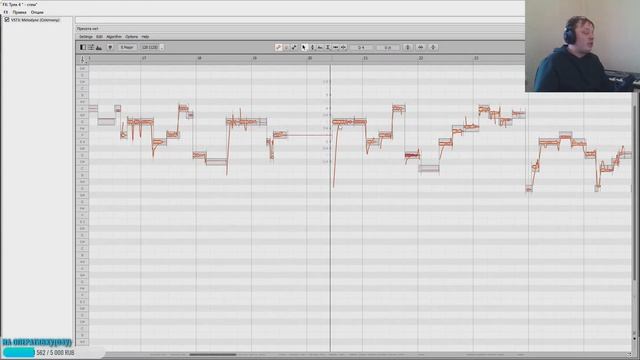Toggle the VST3 Melodyne plugin checkbox
640x360 pixels.
pos(7,19)
